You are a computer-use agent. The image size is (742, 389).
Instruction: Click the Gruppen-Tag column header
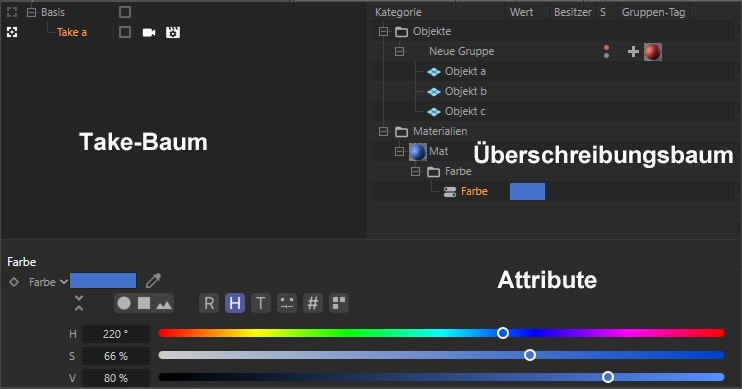tap(653, 12)
